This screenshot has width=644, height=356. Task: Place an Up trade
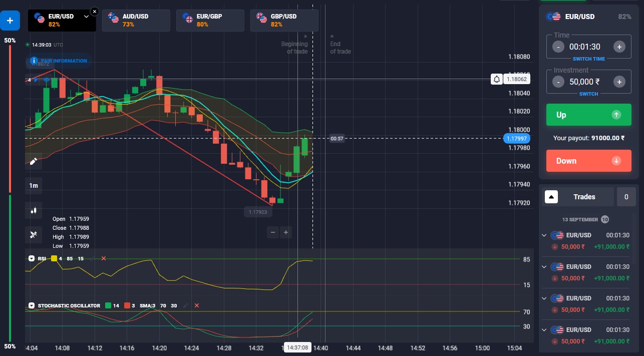coord(589,115)
